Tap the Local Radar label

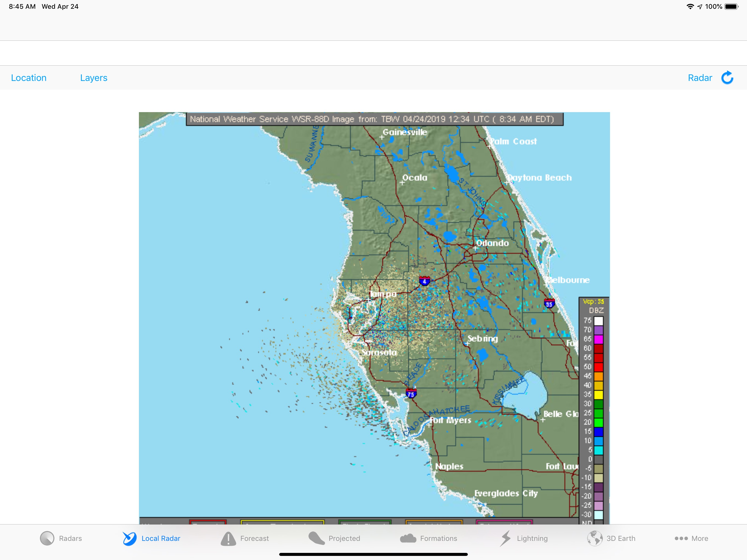coord(161,538)
